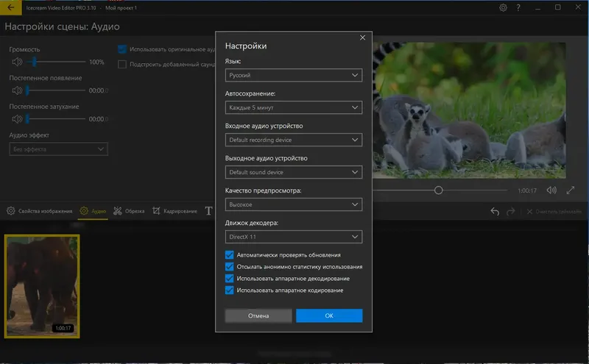Click the Отмена button

coord(258,315)
